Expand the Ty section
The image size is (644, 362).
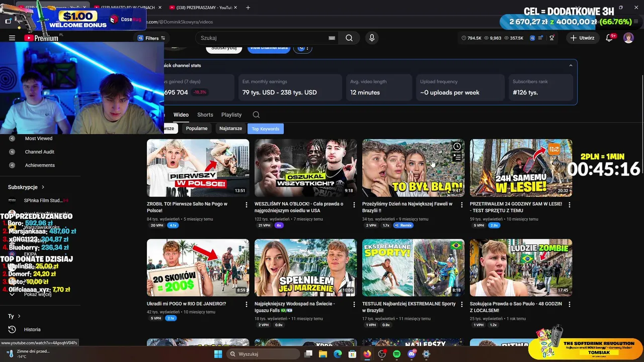pos(14,316)
